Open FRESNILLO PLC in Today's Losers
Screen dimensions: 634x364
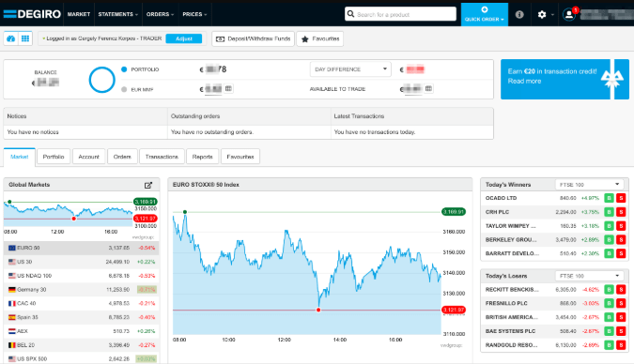point(506,303)
